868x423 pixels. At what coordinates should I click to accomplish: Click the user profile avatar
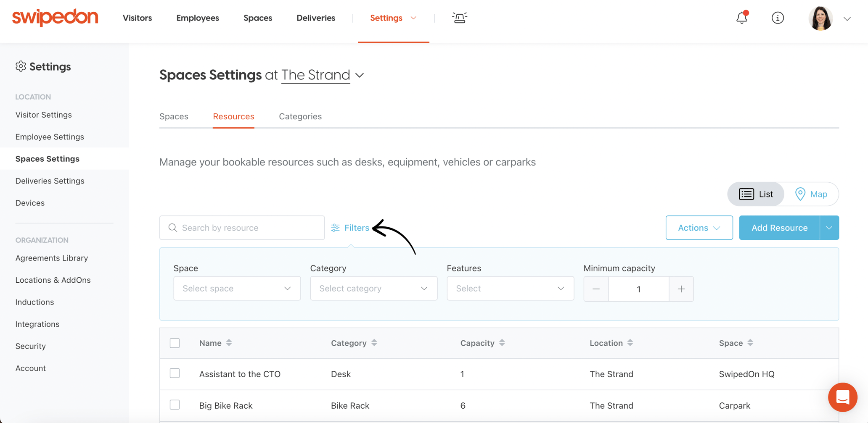click(820, 18)
